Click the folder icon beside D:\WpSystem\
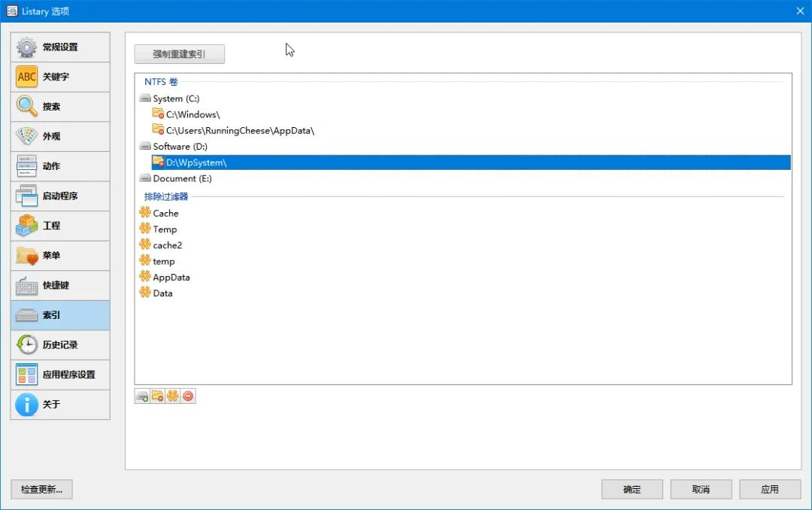The image size is (812, 510). point(158,162)
